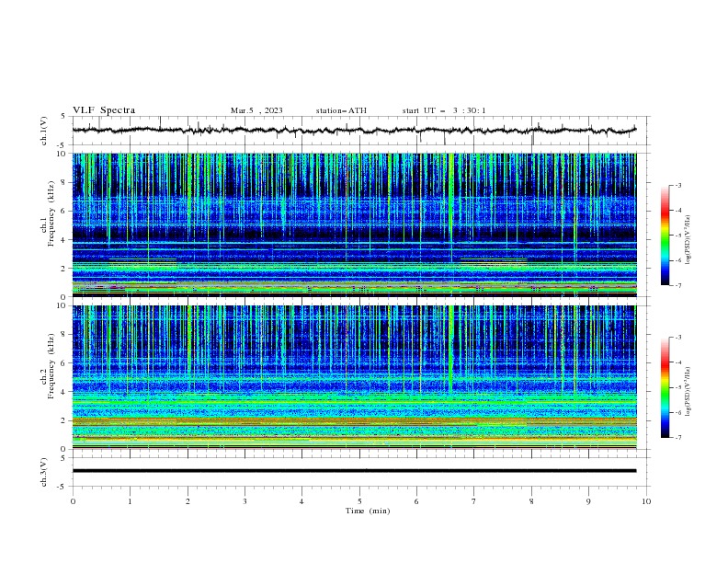Select ch.1 colorbar "log(PSD)(V²/Hz)" label
The image size is (728, 563).
(688, 240)
